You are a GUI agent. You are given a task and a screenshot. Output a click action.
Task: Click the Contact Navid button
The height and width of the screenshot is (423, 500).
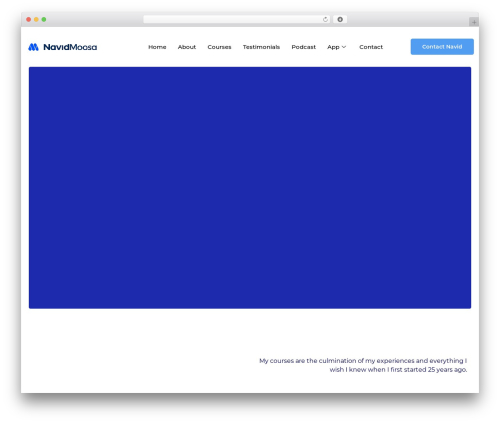coord(442,47)
